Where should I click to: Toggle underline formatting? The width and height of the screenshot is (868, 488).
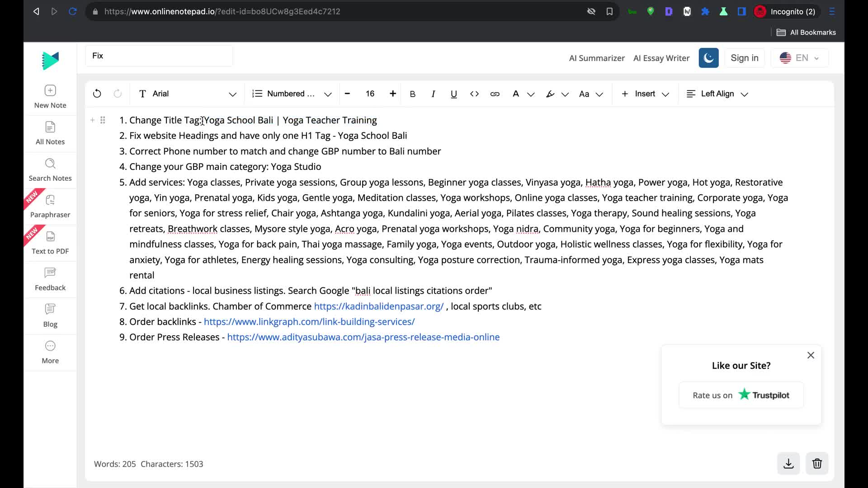tap(453, 94)
